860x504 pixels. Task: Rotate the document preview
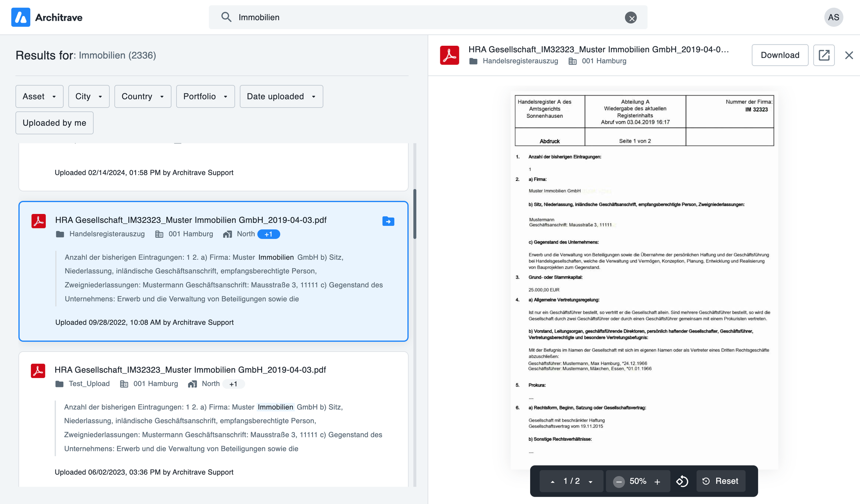click(x=682, y=481)
